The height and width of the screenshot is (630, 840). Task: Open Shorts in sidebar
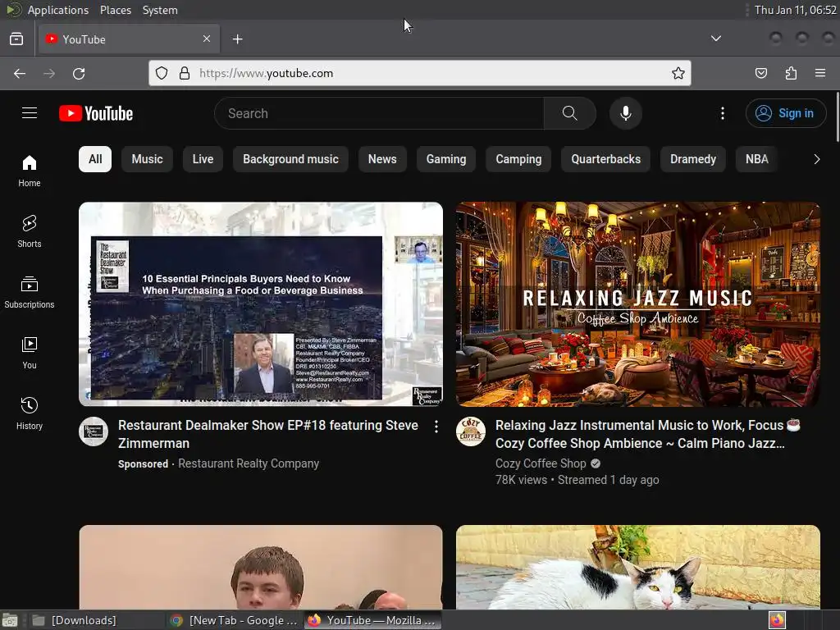point(29,231)
